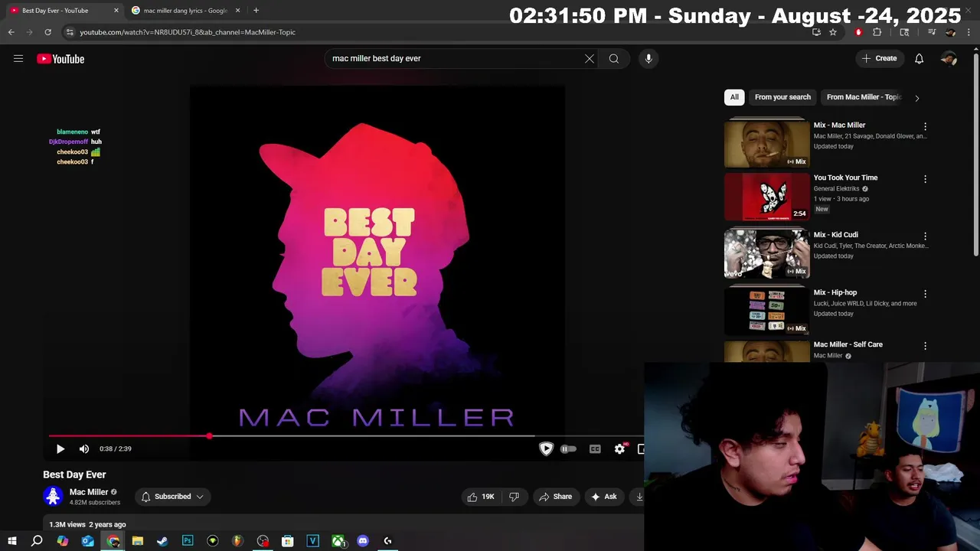Select the From your search chip
Viewport: 980px width, 551px height.
(782, 97)
